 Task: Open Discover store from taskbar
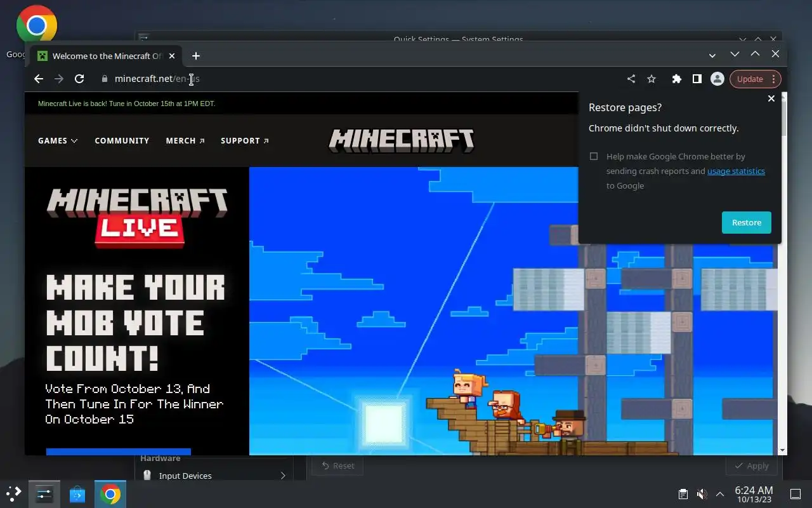(x=77, y=494)
